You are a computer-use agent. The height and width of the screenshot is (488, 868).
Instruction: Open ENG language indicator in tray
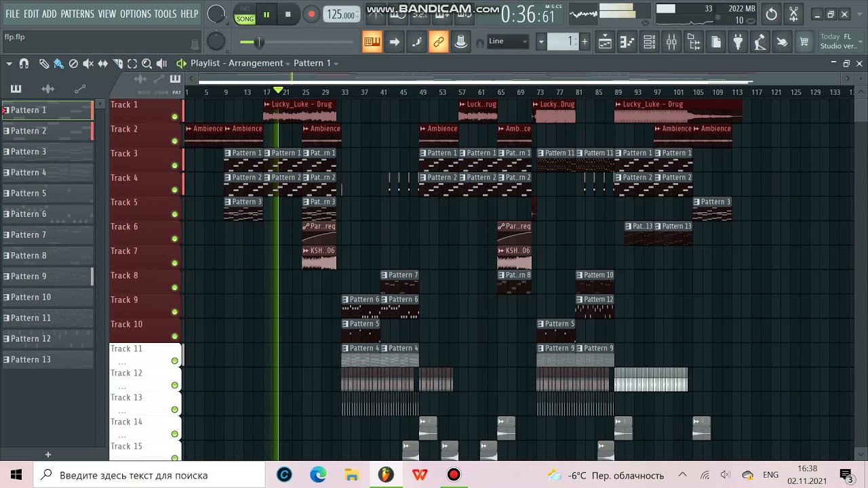[770, 475]
